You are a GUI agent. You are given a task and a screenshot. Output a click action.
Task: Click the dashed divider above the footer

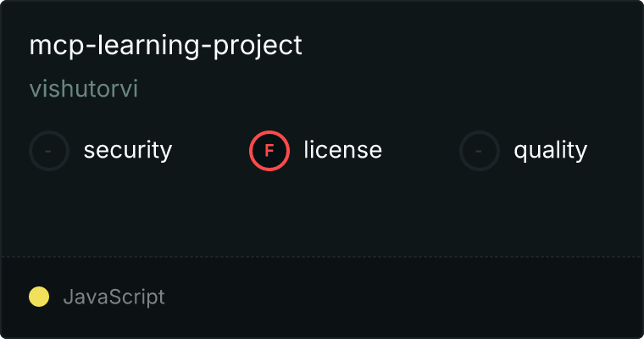click(322, 256)
